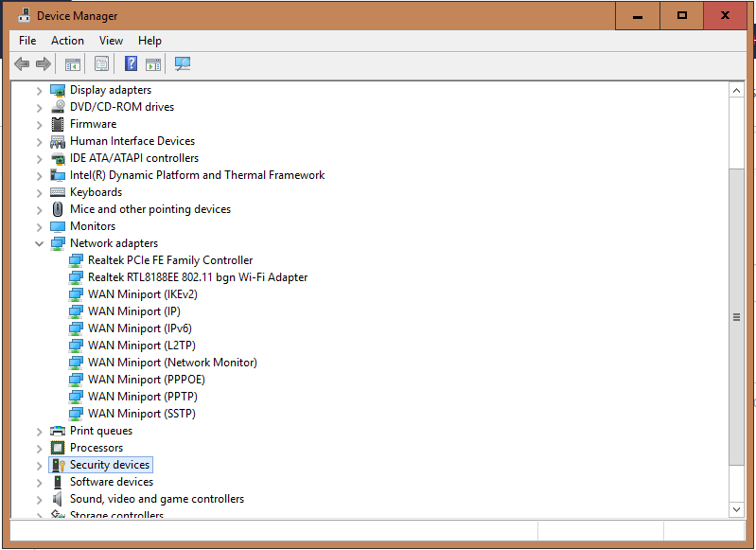The image size is (756, 550).
Task: Expand the Keyboards node
Action: pyautogui.click(x=39, y=192)
